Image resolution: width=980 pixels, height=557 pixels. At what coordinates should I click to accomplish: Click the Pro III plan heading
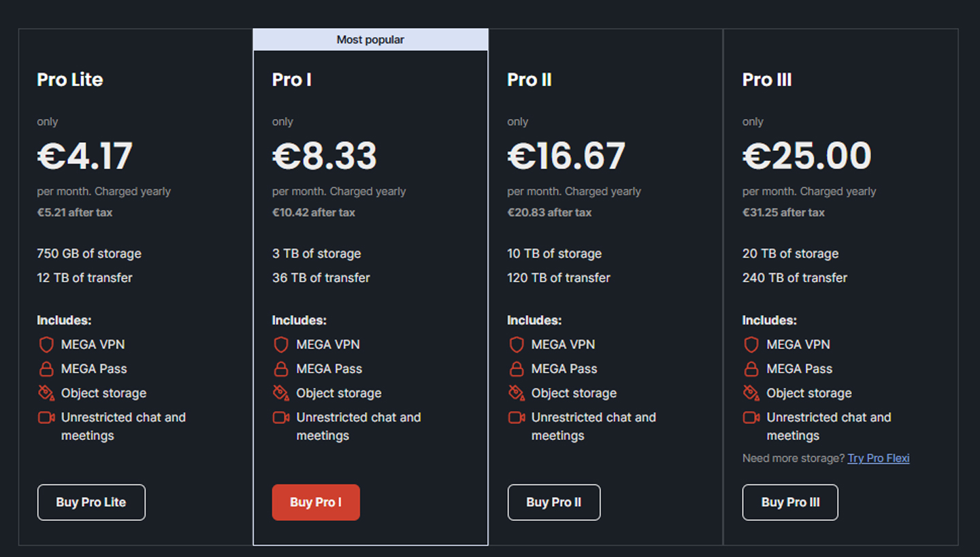(767, 80)
